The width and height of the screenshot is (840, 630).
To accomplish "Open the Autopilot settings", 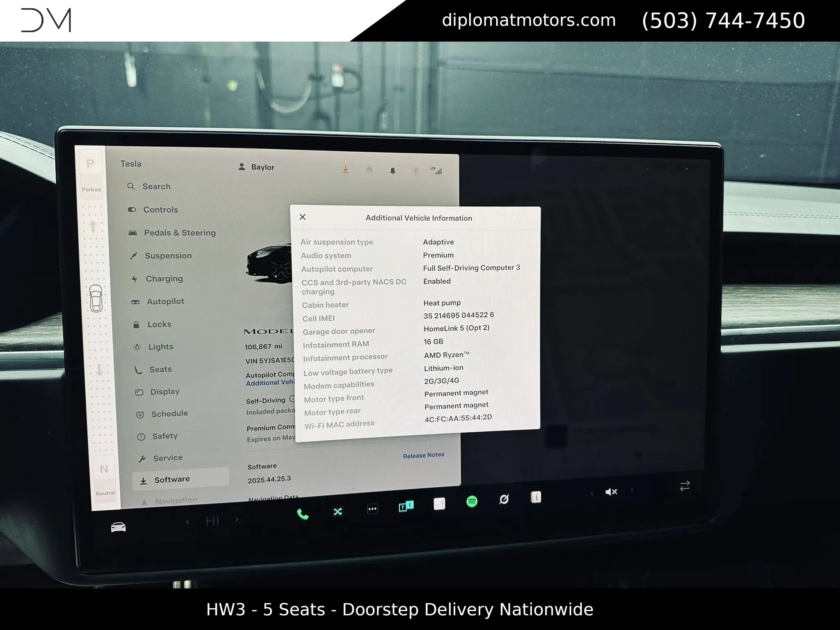I will (157, 301).
